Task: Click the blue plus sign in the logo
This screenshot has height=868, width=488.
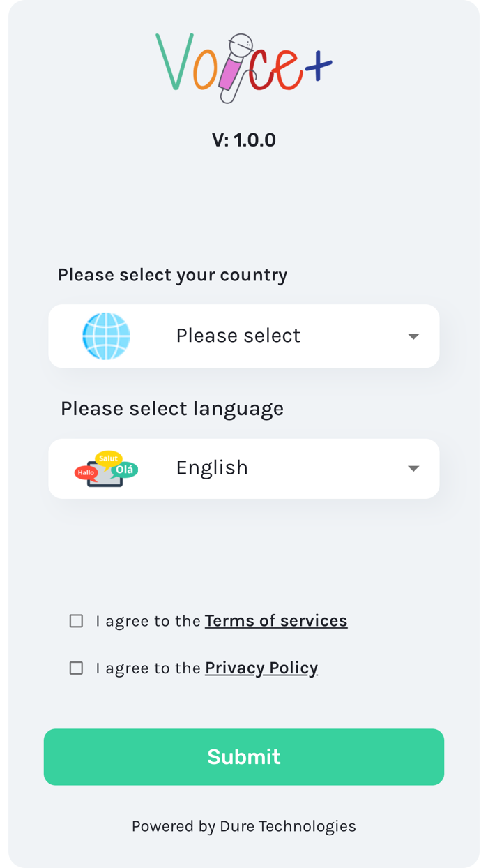Action: click(x=319, y=66)
